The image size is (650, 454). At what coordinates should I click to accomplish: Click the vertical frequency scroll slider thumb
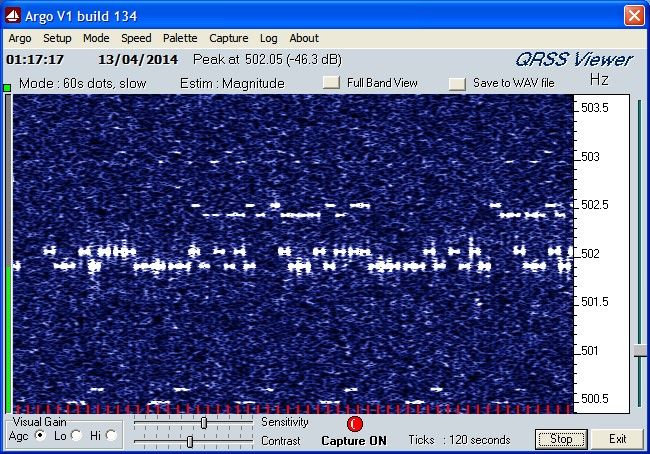click(640, 350)
